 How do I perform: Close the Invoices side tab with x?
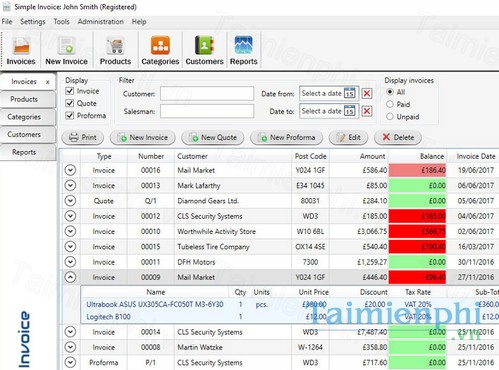coord(48,82)
